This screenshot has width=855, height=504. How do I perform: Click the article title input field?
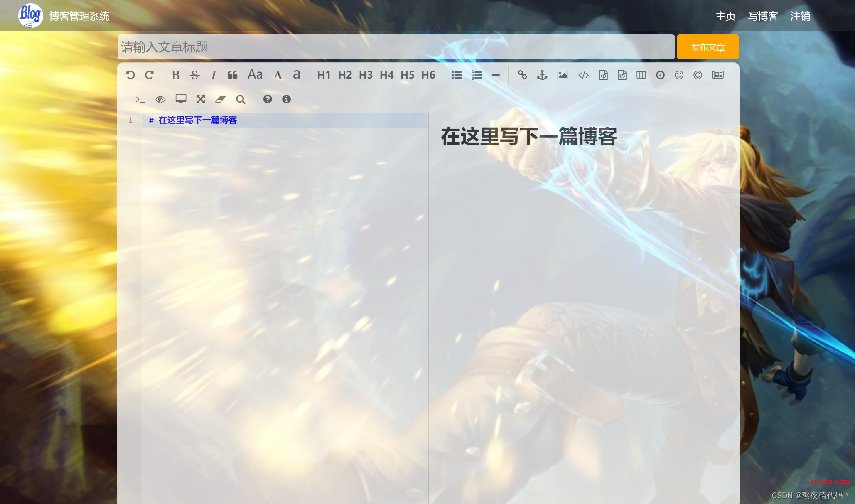(396, 47)
